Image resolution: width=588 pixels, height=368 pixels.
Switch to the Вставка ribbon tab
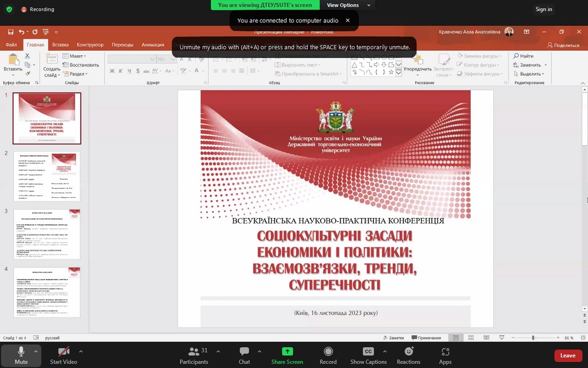60,45
